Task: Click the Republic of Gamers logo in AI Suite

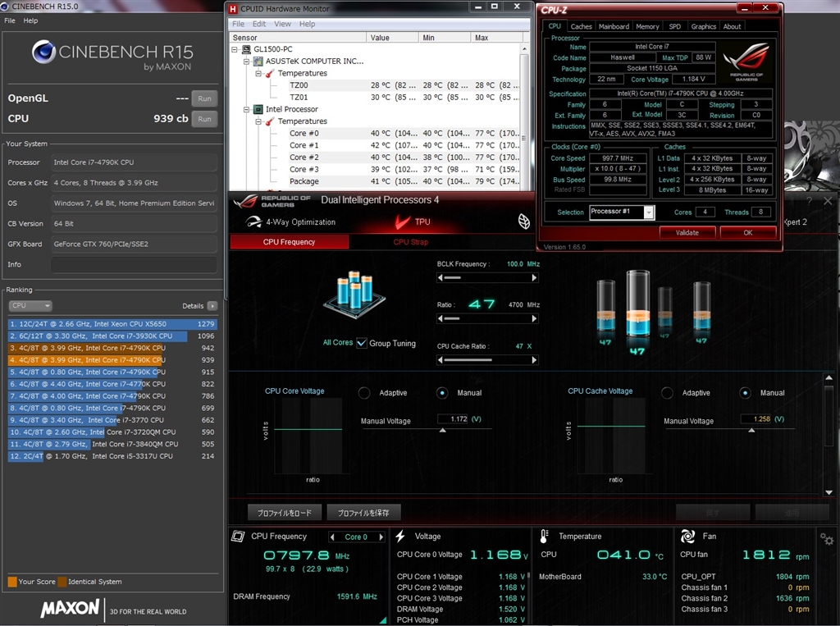Action: click(x=272, y=201)
